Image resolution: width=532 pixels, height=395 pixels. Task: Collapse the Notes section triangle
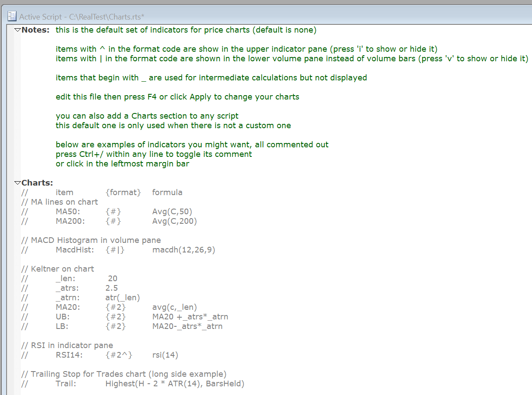[x=17, y=30]
